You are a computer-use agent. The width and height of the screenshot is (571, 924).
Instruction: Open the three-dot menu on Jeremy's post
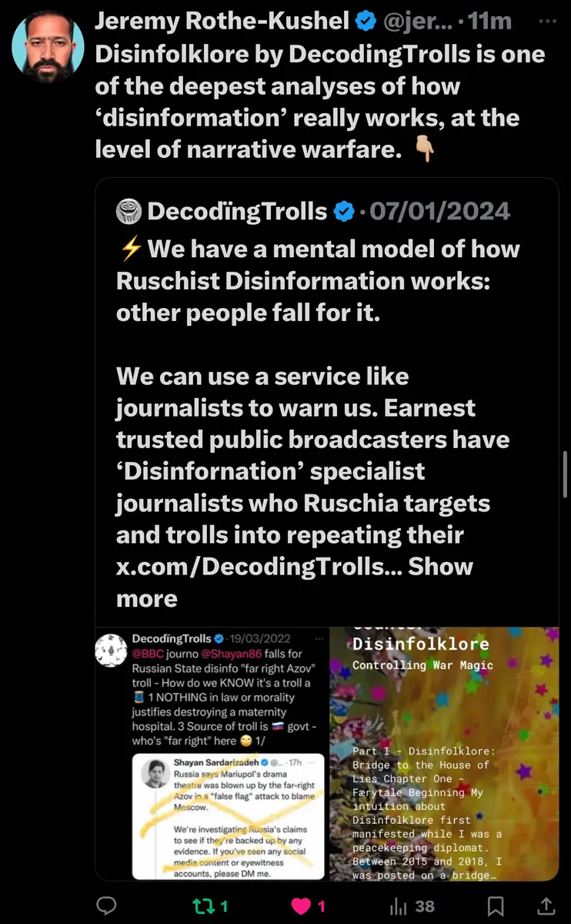click(x=547, y=22)
